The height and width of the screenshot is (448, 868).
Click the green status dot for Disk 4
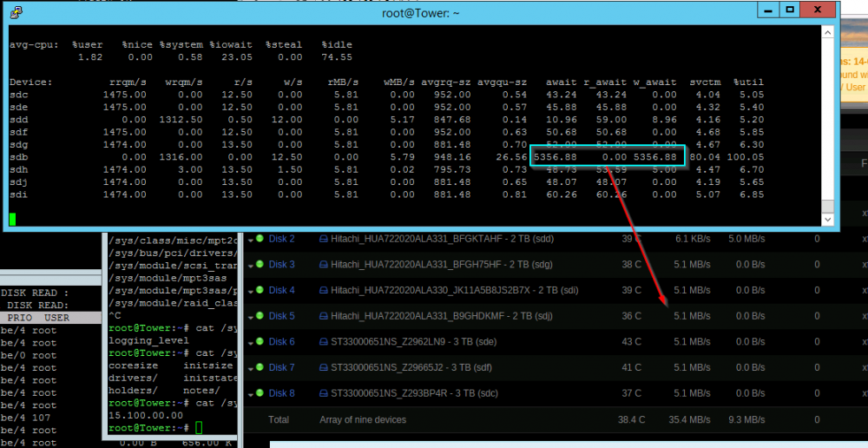[x=260, y=290]
